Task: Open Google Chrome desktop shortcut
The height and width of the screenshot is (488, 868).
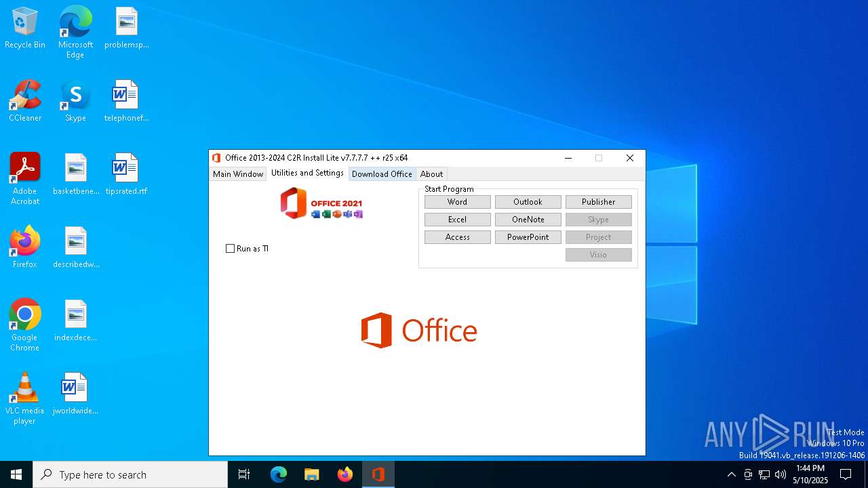Action: (x=25, y=325)
